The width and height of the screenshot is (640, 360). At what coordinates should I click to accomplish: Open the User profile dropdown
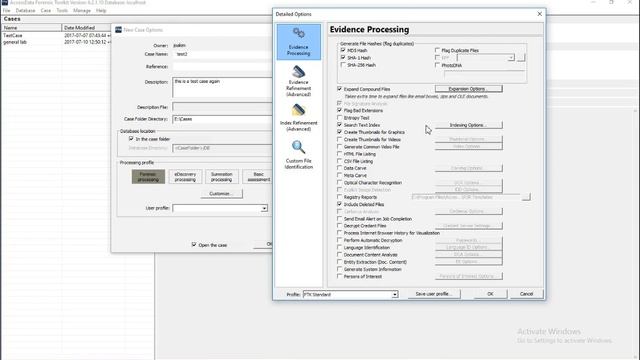pos(264,209)
